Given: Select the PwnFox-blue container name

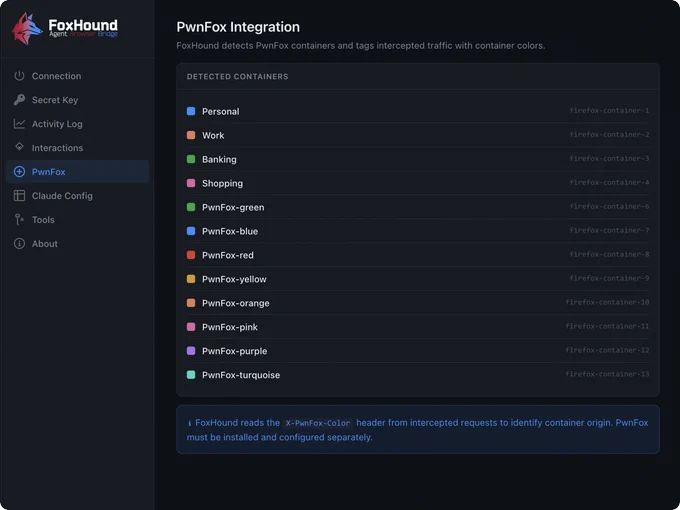Looking at the screenshot, I should pos(230,231).
